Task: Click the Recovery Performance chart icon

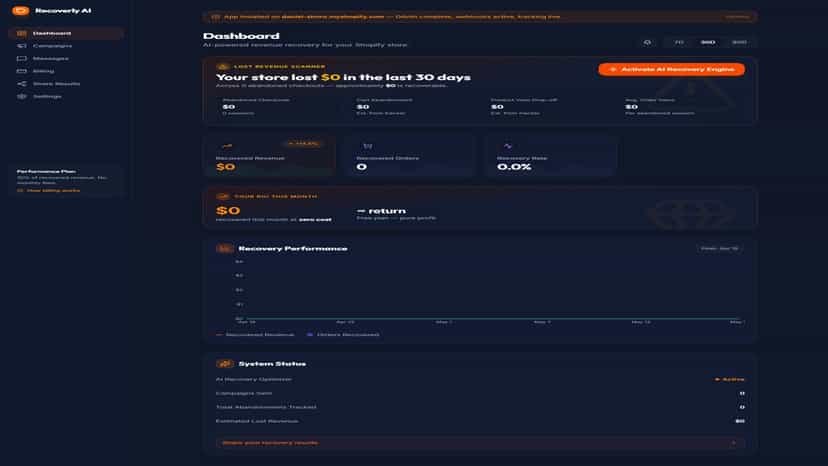Action: pos(224,248)
